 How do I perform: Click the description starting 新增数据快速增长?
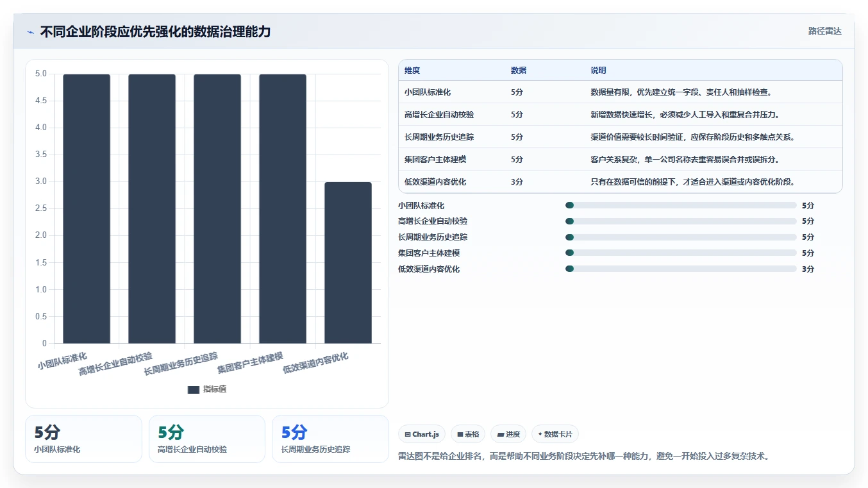(685, 115)
